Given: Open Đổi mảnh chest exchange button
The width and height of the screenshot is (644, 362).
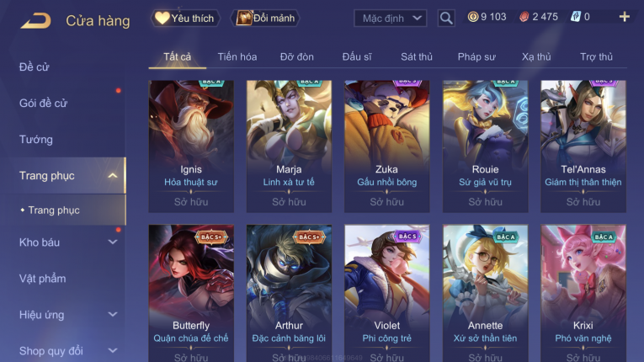Looking at the screenshot, I should click(265, 18).
